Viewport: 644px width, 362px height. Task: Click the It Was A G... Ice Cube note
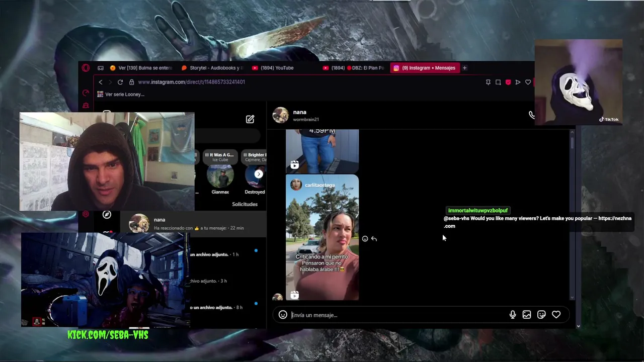coord(219,157)
